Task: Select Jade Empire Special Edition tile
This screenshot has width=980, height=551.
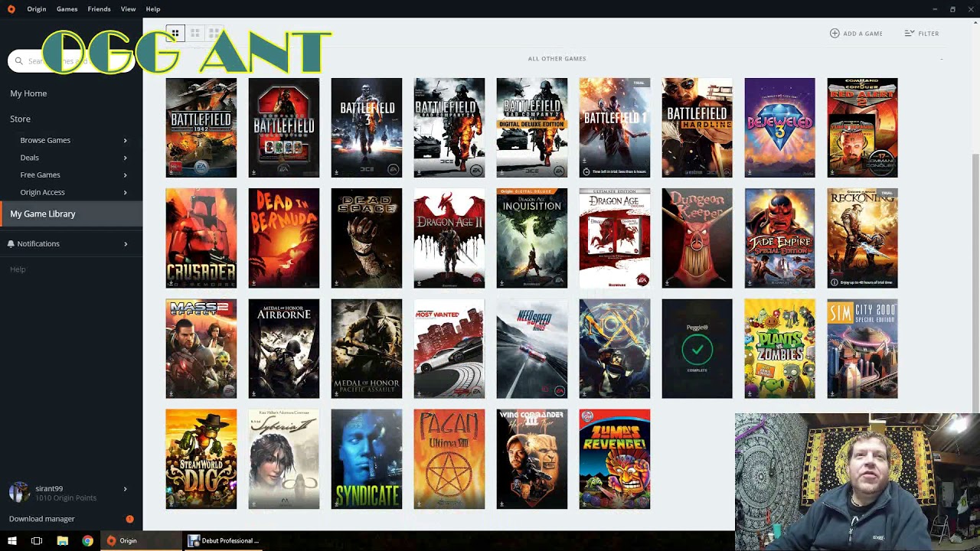Action: click(780, 238)
